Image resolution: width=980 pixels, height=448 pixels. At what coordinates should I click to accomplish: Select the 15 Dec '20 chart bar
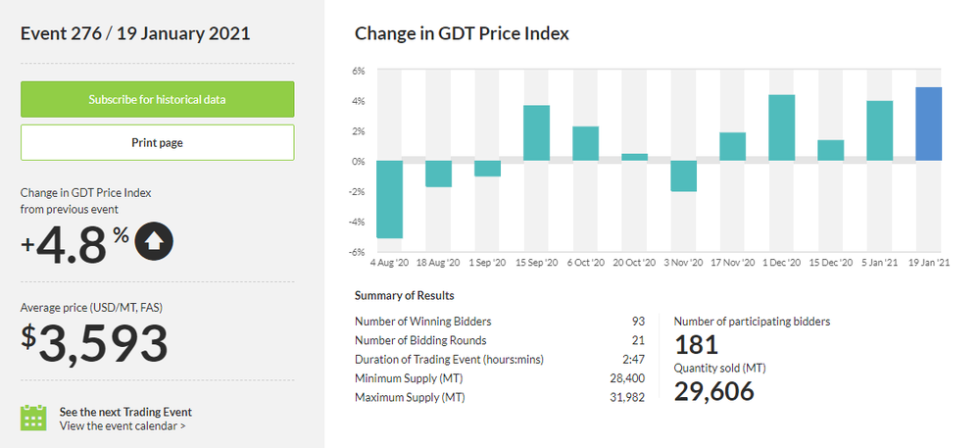[x=830, y=151]
